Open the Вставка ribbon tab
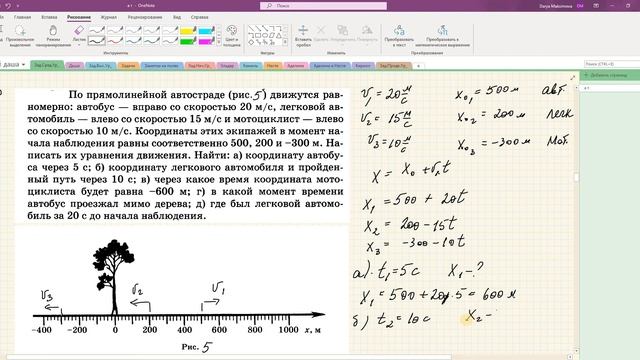 (49, 17)
